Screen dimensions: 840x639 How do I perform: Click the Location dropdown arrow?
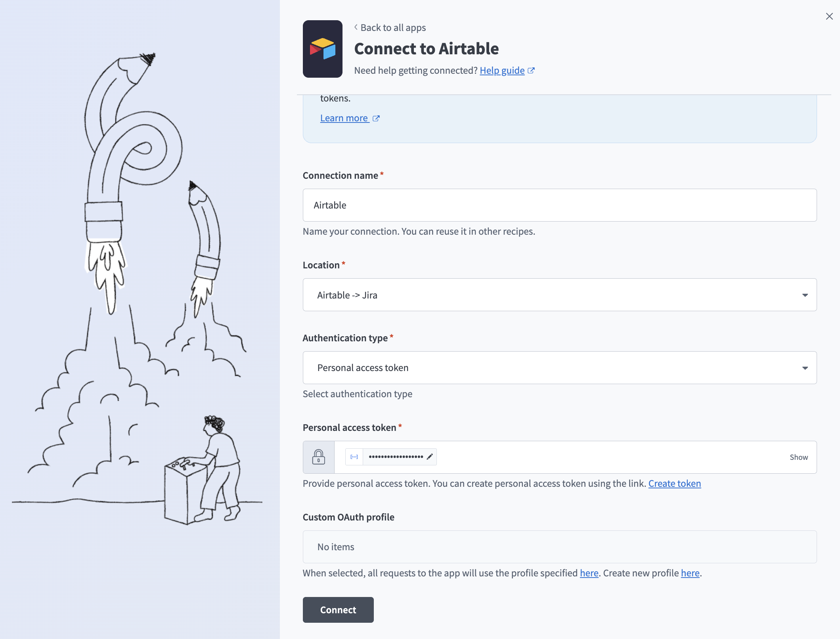[804, 295]
